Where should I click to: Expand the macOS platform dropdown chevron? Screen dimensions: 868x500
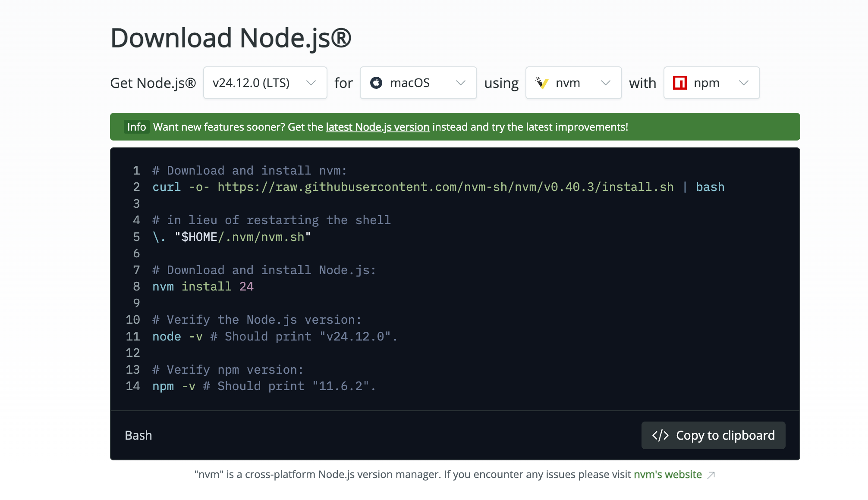[461, 83]
